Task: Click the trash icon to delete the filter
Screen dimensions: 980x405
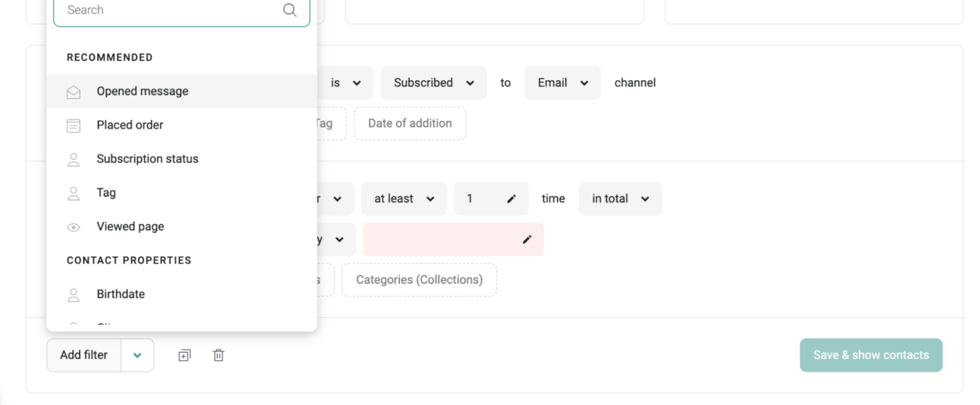Action: pyautogui.click(x=218, y=355)
